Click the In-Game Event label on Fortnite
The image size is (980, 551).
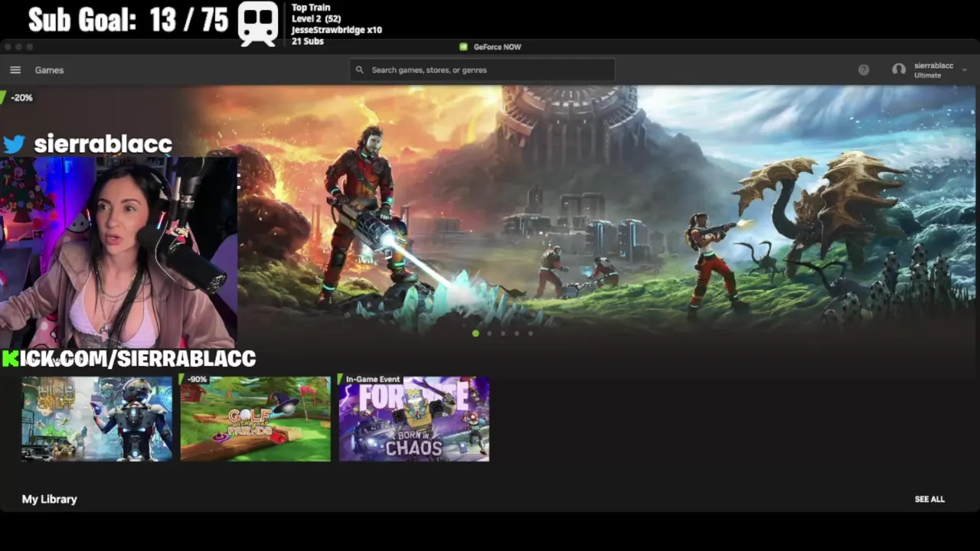tap(371, 380)
